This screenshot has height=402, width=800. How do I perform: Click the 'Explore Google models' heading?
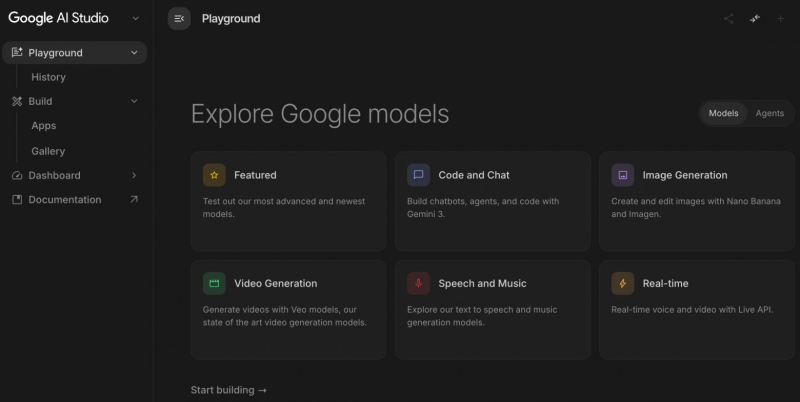click(320, 114)
